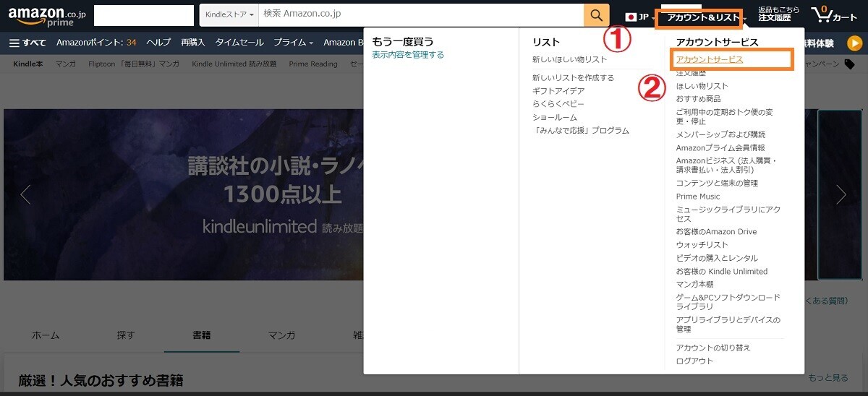Open Prime Reading sub-navigation link
The width and height of the screenshot is (868, 396).
point(313,64)
